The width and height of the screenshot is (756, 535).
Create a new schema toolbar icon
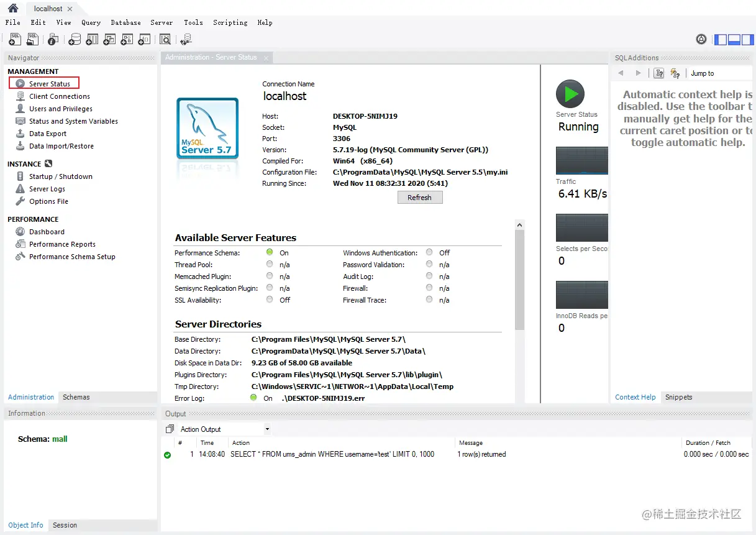(75, 39)
